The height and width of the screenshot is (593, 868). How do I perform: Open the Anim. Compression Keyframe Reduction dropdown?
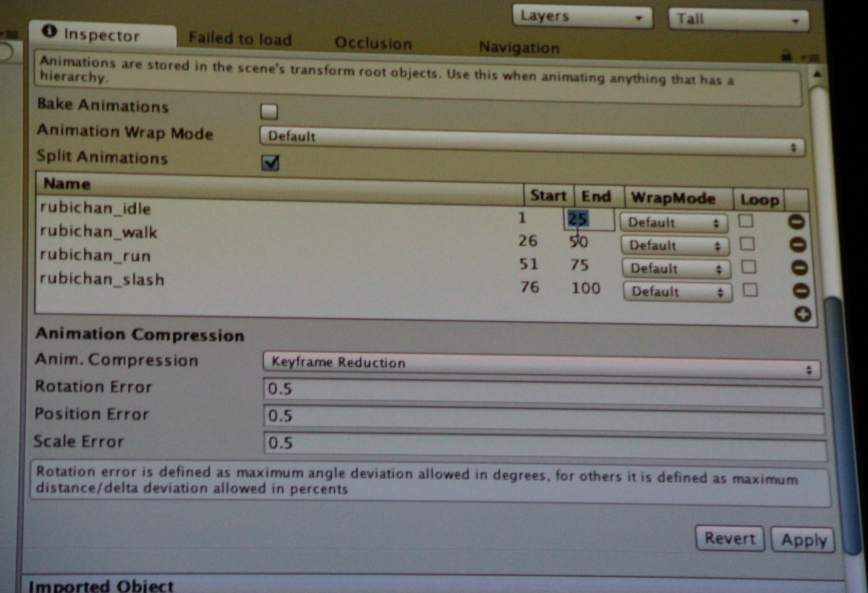click(x=541, y=365)
